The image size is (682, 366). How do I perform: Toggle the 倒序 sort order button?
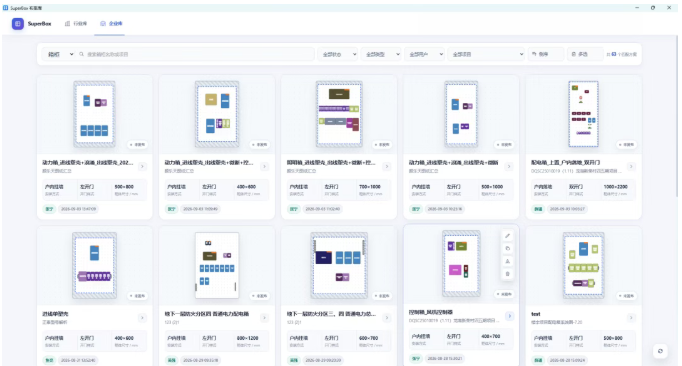tap(546, 54)
